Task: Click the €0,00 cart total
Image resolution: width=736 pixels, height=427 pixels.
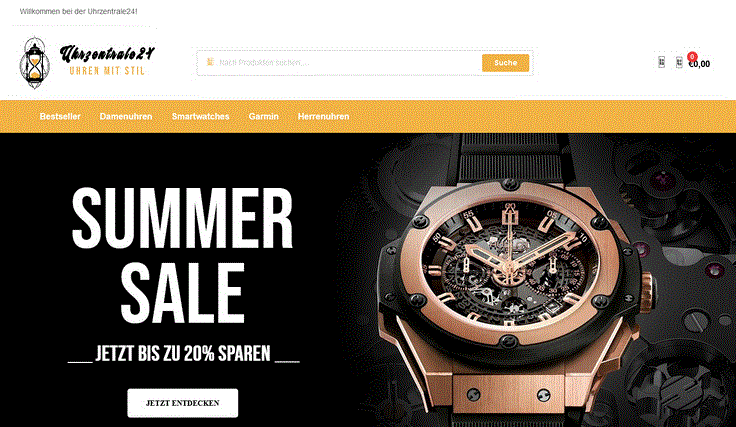Action: click(x=699, y=64)
